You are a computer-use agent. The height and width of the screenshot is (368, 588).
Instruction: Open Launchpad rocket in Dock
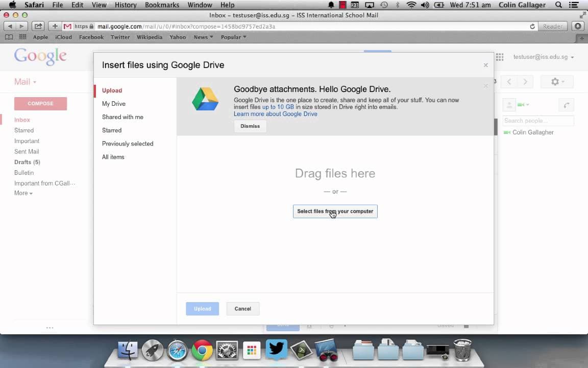[152, 350]
